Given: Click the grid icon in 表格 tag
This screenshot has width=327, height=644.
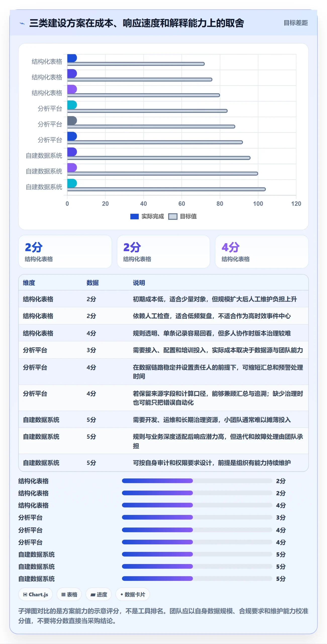Looking at the screenshot, I should pyautogui.click(x=63, y=594).
